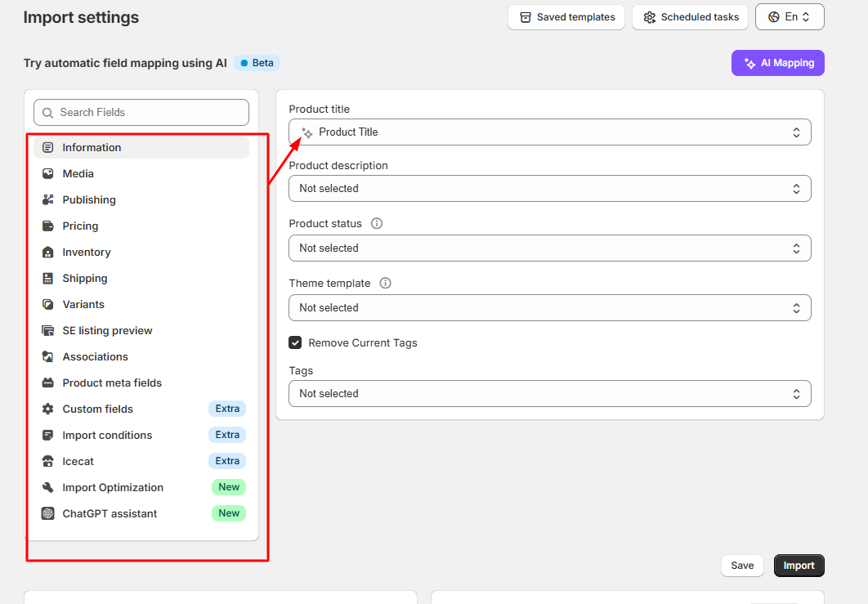Open Import Optimization section
The image size is (868, 604).
point(141,487)
